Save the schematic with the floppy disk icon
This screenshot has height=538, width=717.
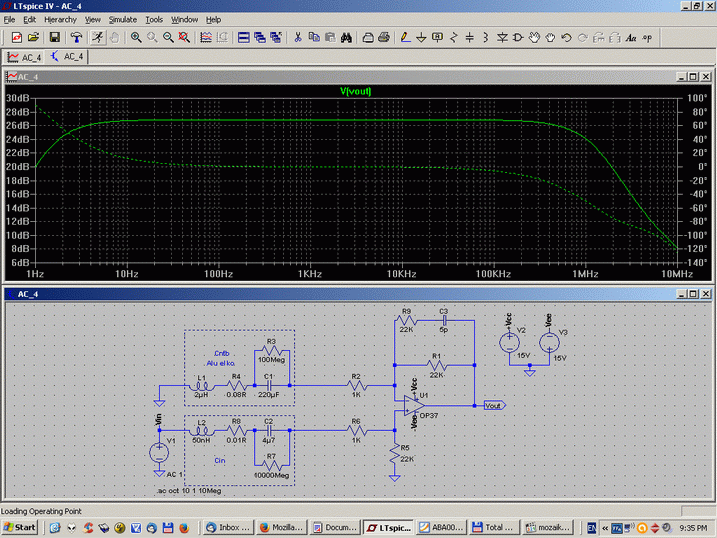tap(55, 37)
